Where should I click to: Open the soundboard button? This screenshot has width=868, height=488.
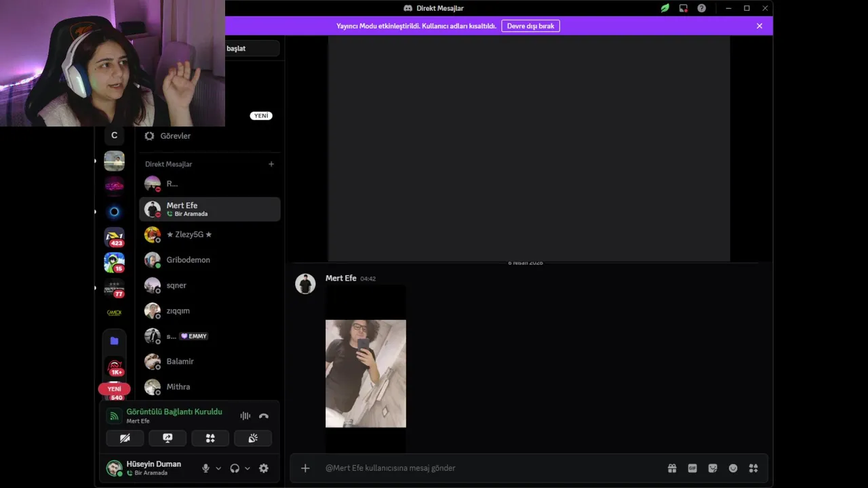click(253, 439)
